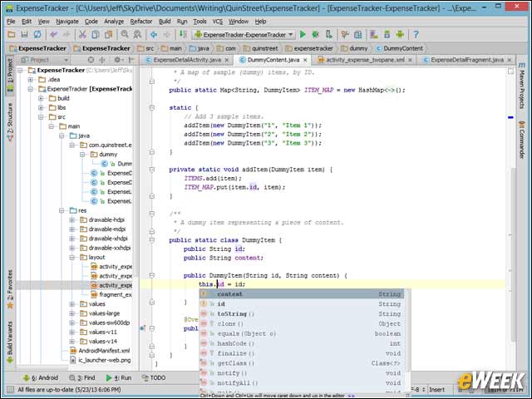Collapse the static block fold marker
This screenshot has height=399, width=532.
click(151, 107)
